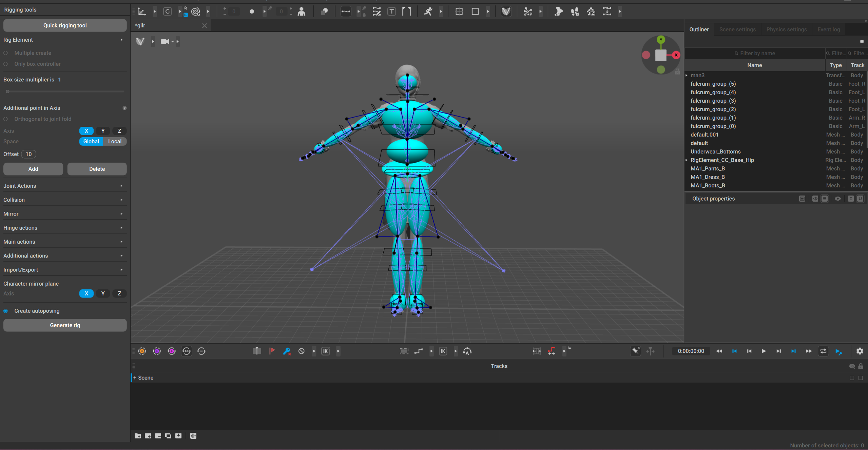Click the axis coordinate system icon
The width and height of the screenshot is (868, 450).
[142, 12]
